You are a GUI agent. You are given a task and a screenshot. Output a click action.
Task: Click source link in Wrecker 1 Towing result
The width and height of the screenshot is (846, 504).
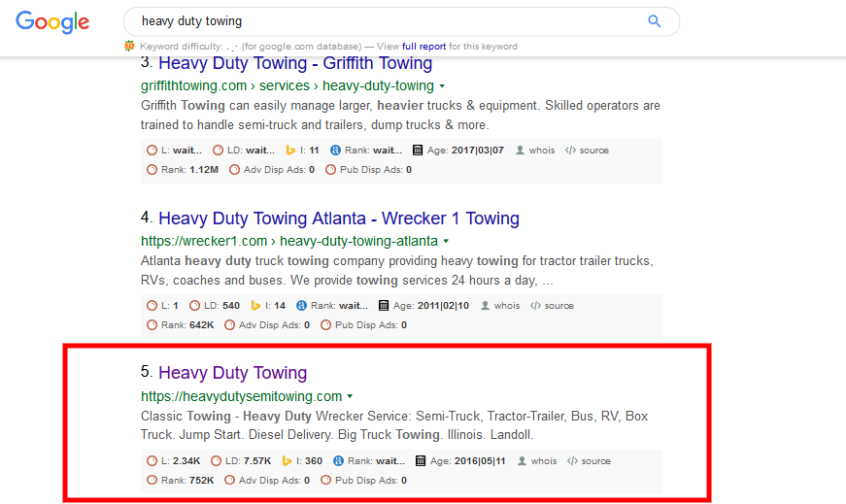tap(558, 306)
